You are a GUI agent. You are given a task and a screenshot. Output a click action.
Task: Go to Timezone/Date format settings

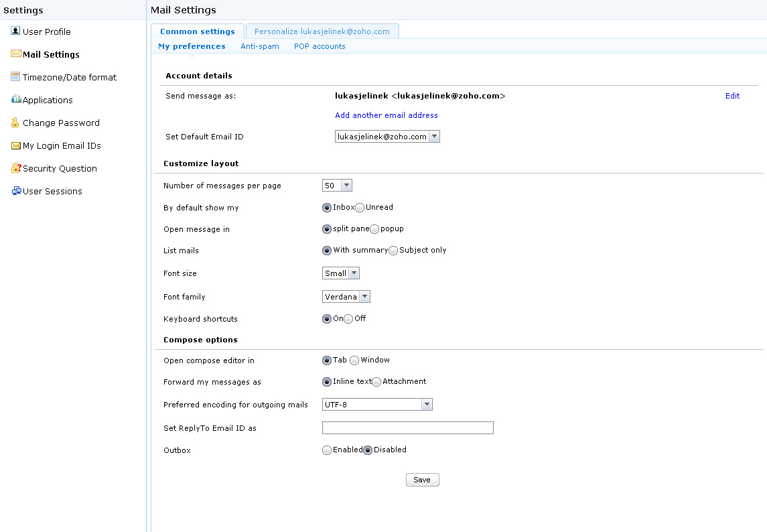pos(70,77)
